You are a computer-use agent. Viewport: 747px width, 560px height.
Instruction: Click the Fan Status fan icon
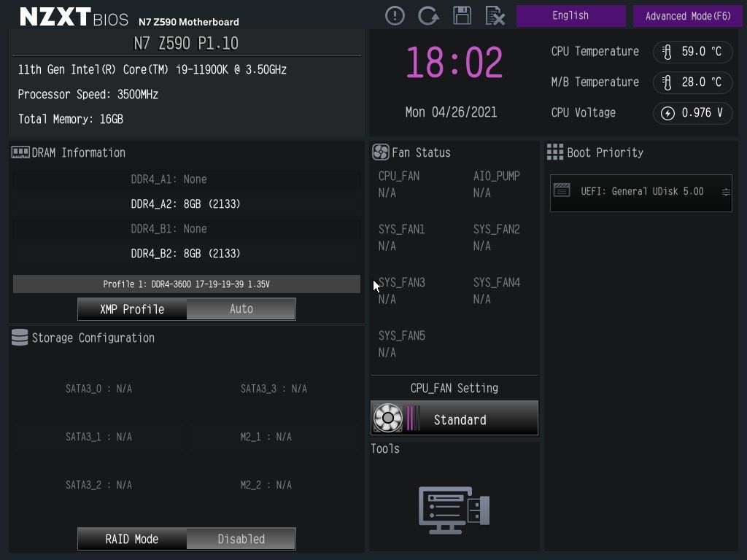pos(381,152)
